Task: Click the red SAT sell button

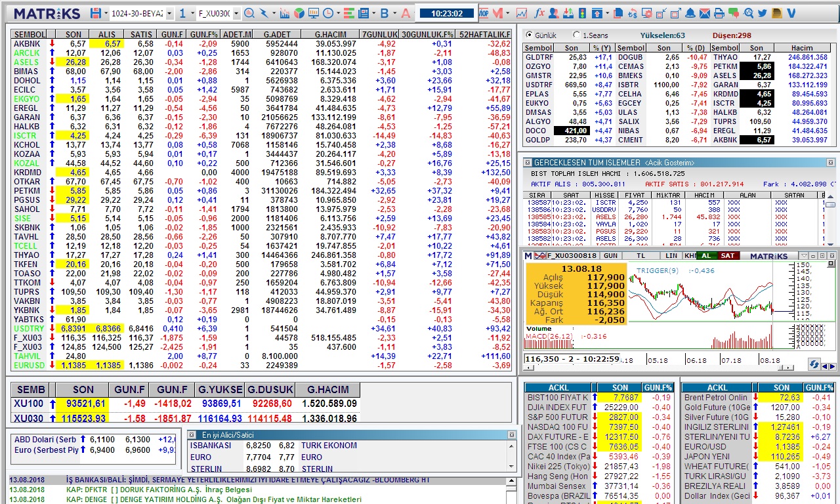Action: [x=728, y=256]
